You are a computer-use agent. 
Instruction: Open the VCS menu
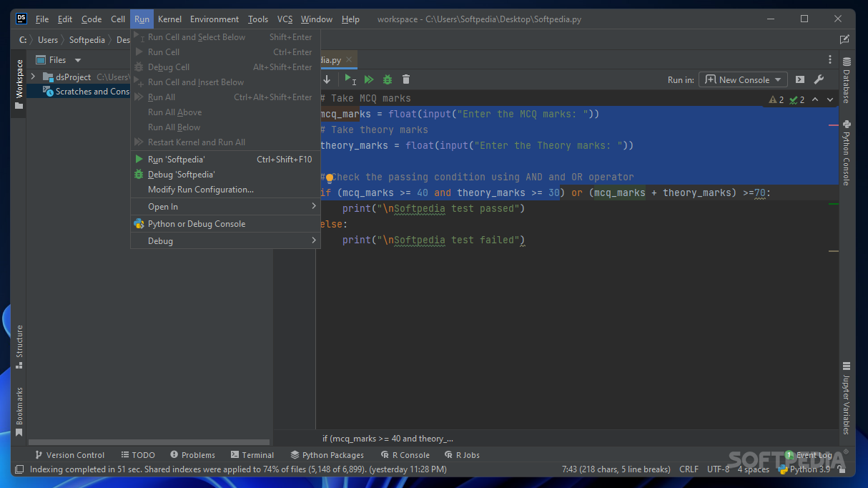[x=285, y=19]
